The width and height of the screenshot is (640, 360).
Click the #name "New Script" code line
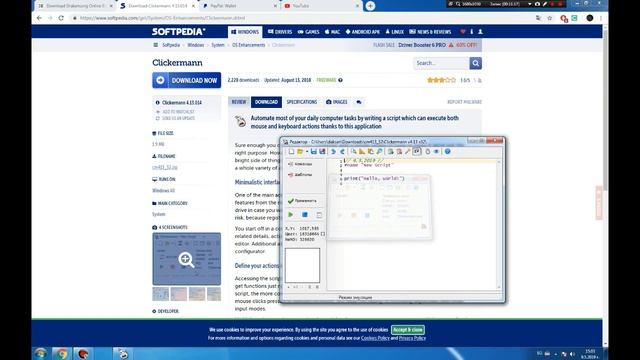(x=369, y=165)
